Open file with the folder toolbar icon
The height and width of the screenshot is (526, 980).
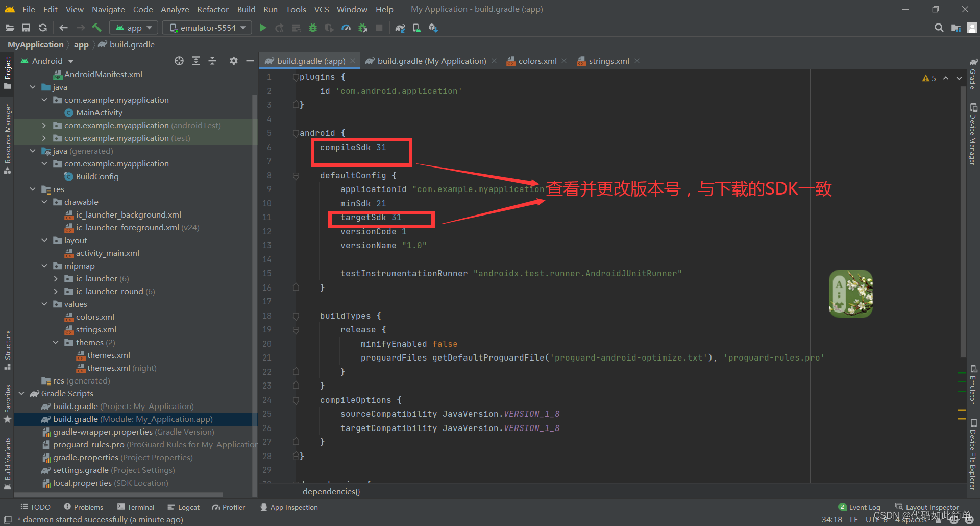(x=10, y=28)
